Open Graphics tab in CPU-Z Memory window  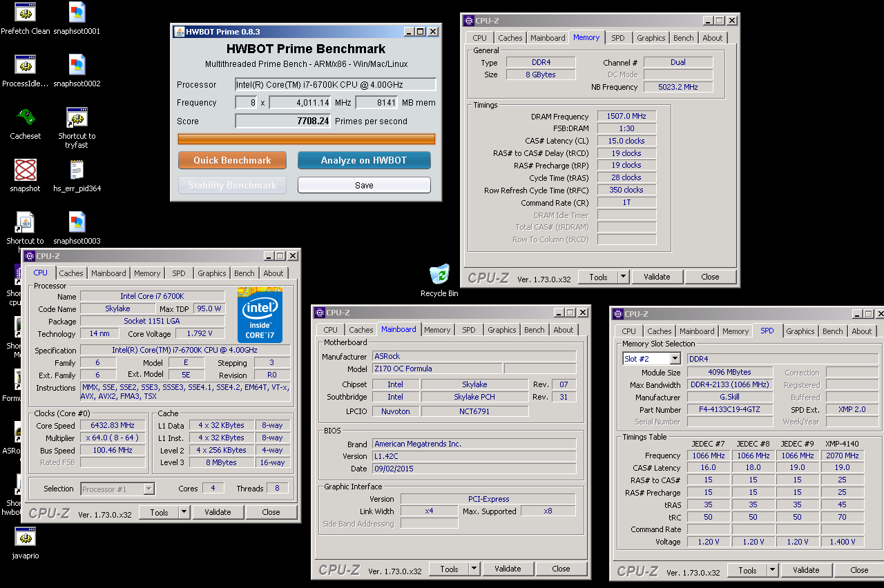click(x=651, y=38)
